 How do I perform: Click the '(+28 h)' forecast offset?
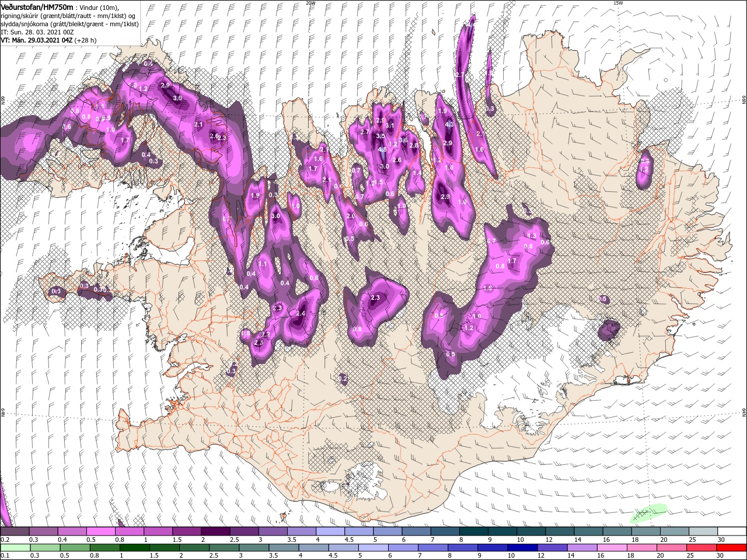click(x=85, y=40)
